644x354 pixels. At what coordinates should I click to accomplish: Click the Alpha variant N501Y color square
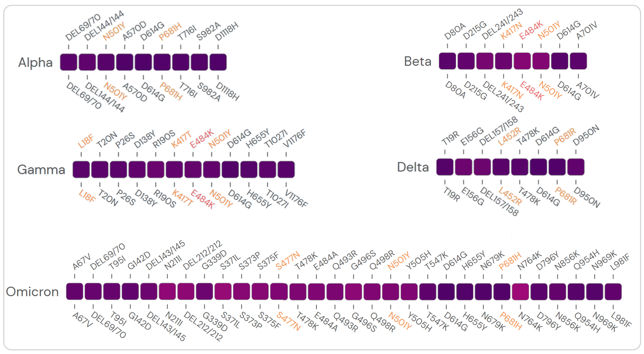click(x=106, y=62)
